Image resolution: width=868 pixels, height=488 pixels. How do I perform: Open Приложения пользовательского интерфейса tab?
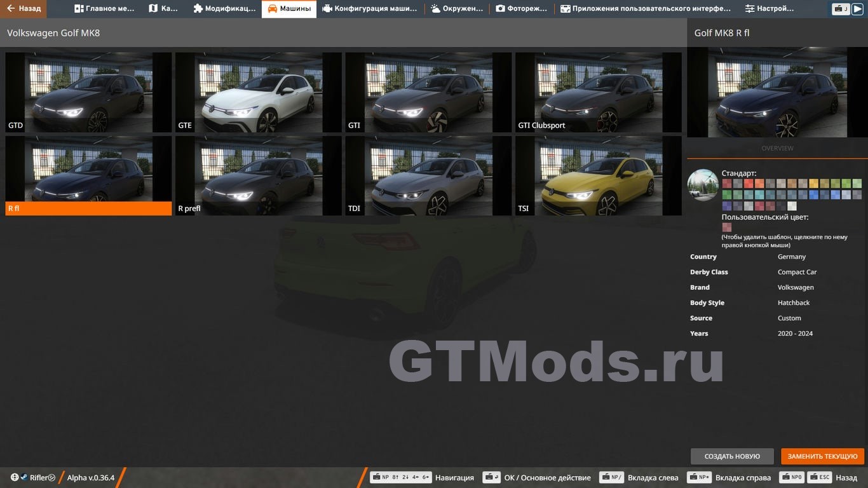645,9
